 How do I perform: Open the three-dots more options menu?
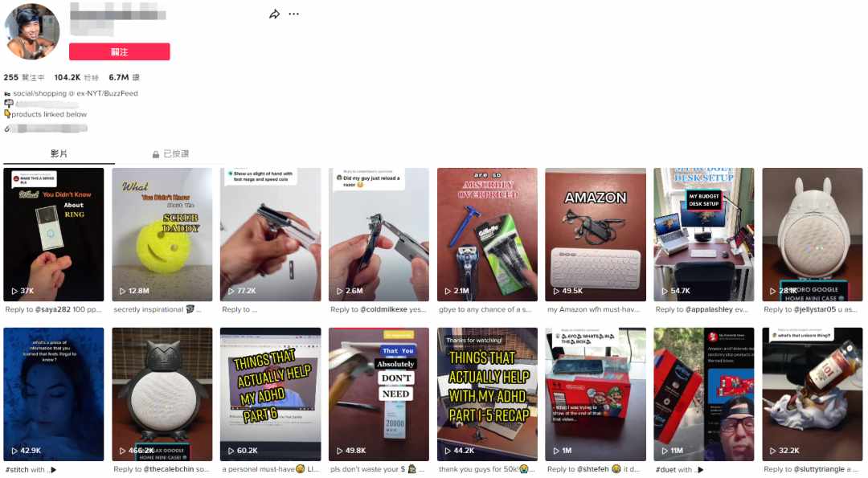(294, 14)
